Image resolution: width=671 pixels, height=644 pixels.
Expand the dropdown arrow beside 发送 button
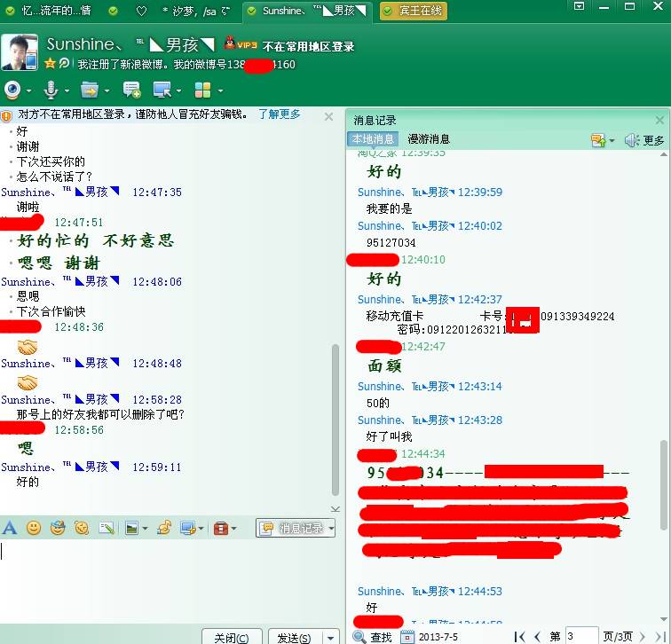coord(330,637)
